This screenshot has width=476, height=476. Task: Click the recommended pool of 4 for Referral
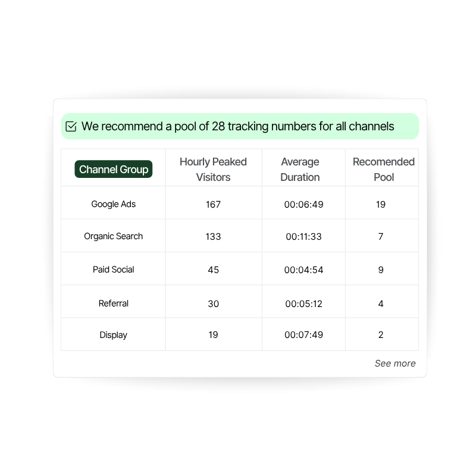coord(381,303)
